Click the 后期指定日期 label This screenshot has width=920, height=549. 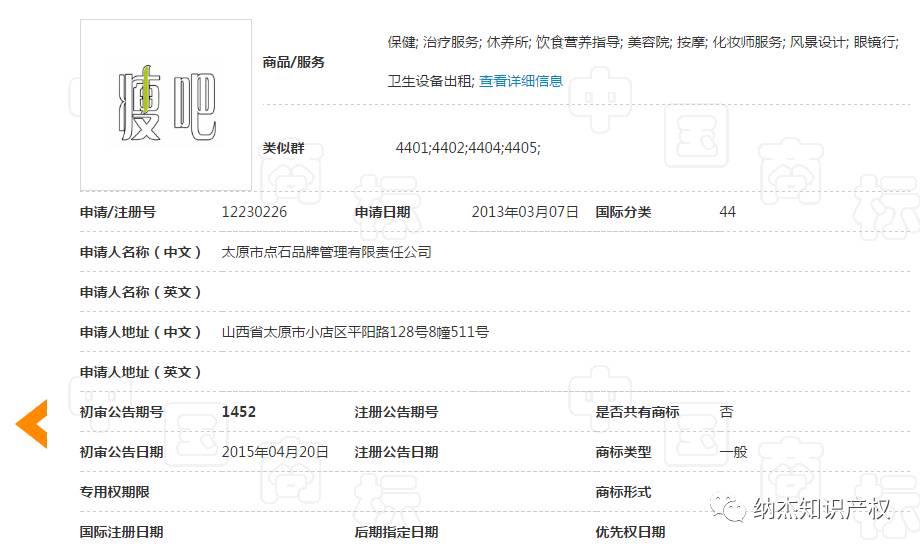pyautogui.click(x=397, y=531)
